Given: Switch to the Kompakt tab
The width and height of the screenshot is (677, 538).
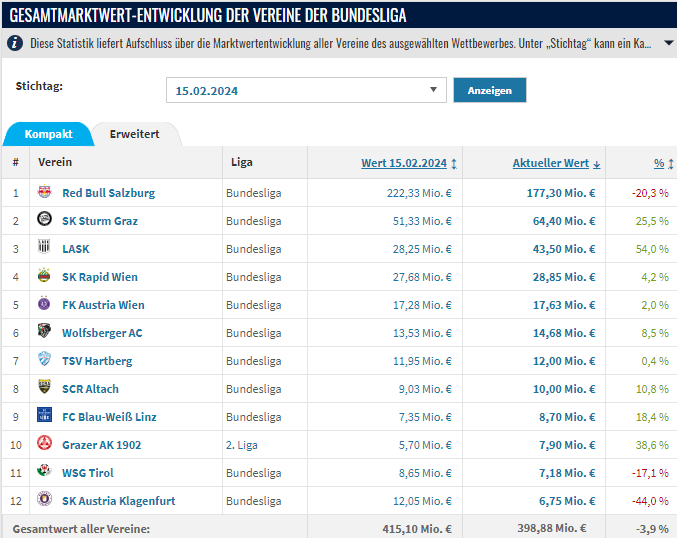Looking at the screenshot, I should (48, 134).
